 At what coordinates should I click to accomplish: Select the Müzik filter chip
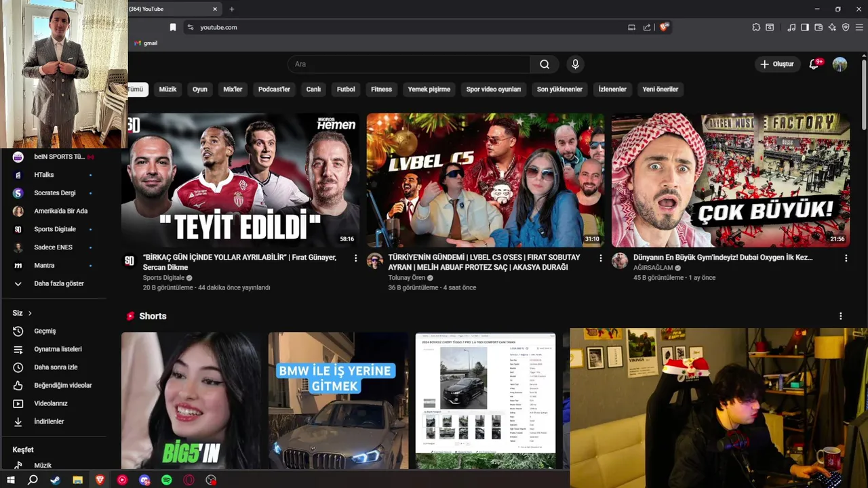(167, 89)
